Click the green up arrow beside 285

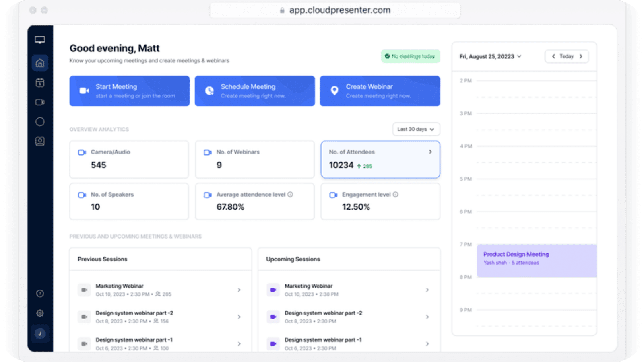[x=359, y=166]
